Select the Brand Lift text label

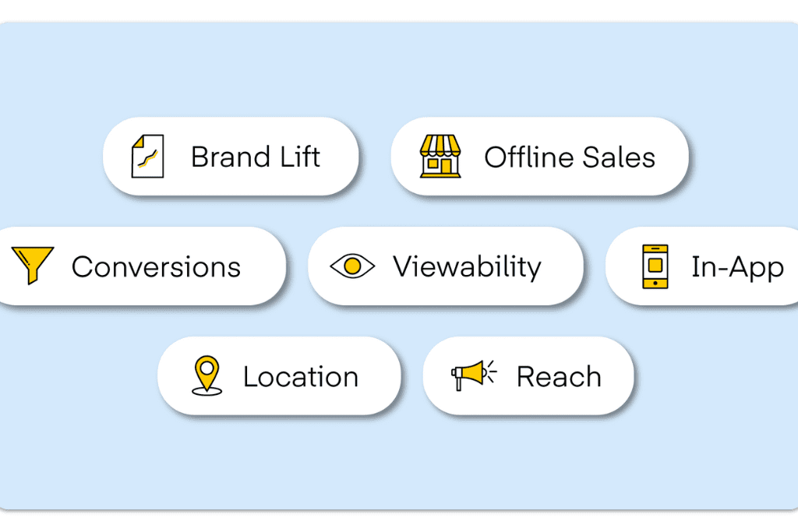click(x=256, y=157)
